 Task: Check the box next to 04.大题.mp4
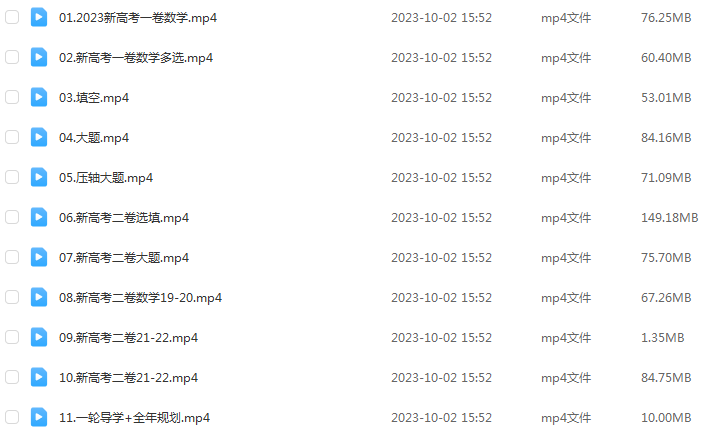(12, 137)
